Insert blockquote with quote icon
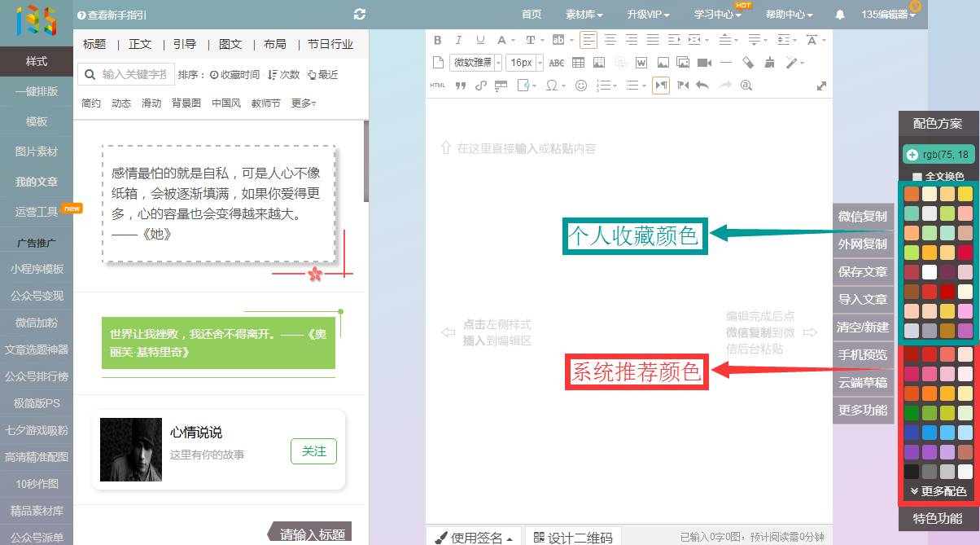This screenshot has width=980, height=545. [x=460, y=86]
